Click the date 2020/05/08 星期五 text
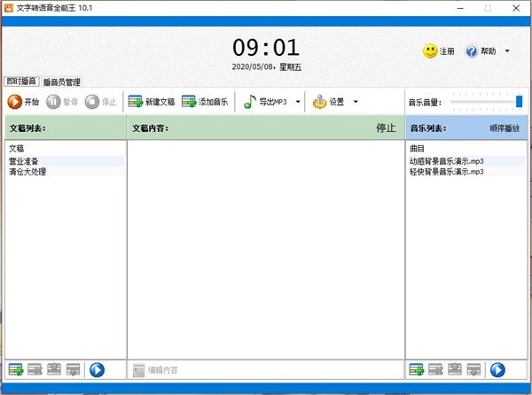The width and height of the screenshot is (532, 395). (267, 67)
